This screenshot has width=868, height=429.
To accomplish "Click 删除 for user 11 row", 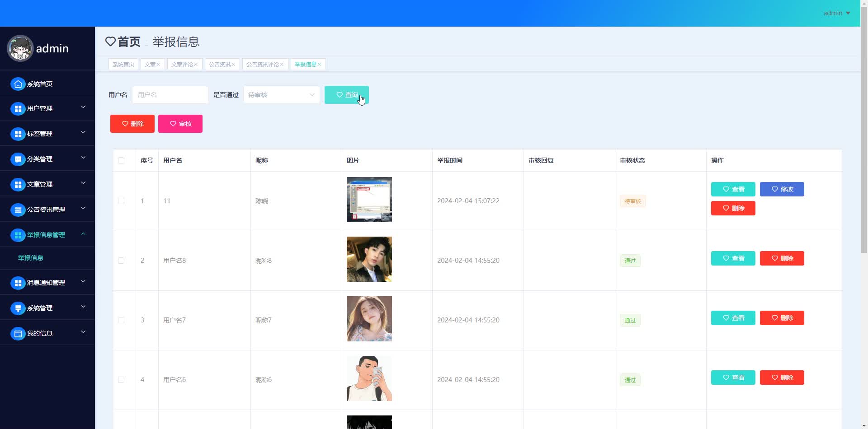I will click(733, 208).
